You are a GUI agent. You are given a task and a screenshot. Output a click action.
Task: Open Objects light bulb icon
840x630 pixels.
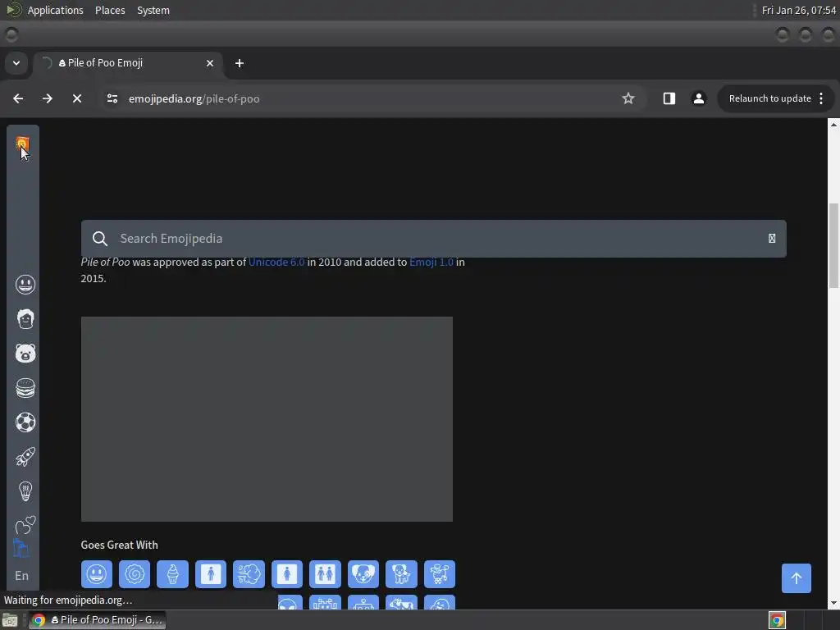(25, 491)
